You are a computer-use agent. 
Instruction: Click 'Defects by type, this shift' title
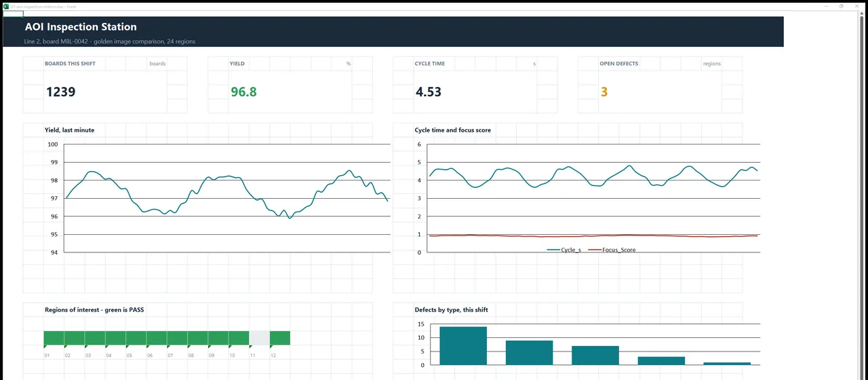click(451, 309)
